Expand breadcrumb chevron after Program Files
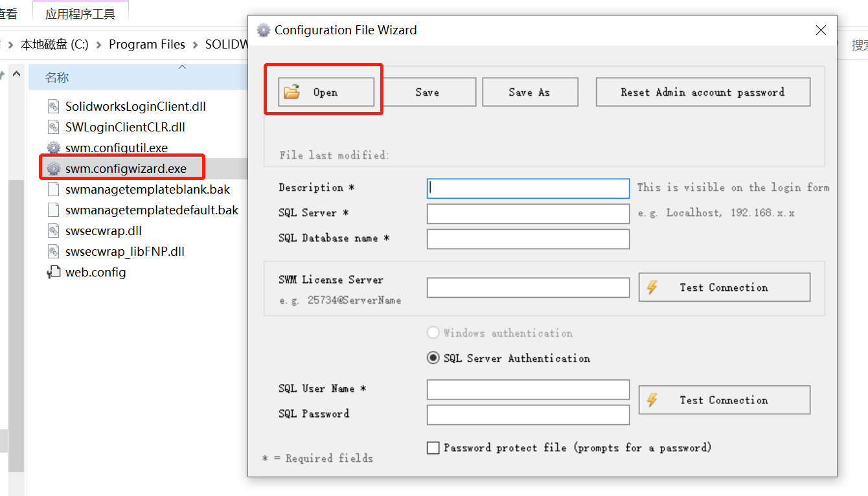The height and width of the screenshot is (496, 868). click(x=195, y=45)
